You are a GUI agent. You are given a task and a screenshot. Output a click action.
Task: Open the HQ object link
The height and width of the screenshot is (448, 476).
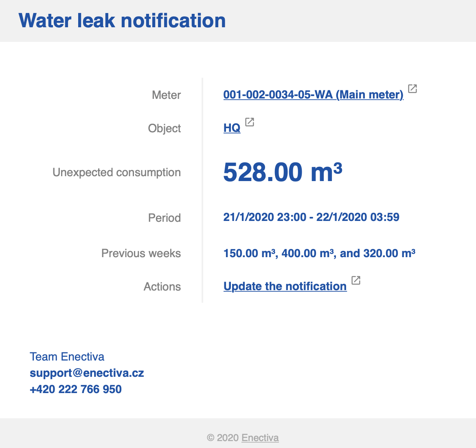[232, 128]
